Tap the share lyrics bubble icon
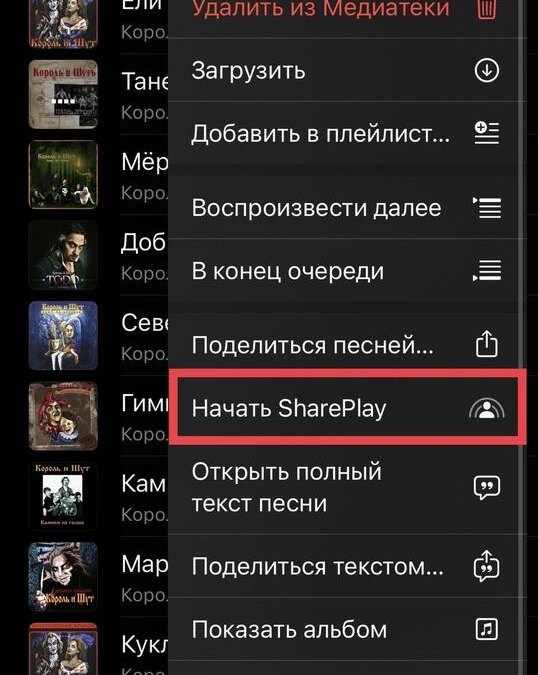The height and width of the screenshot is (675, 538). (x=487, y=566)
